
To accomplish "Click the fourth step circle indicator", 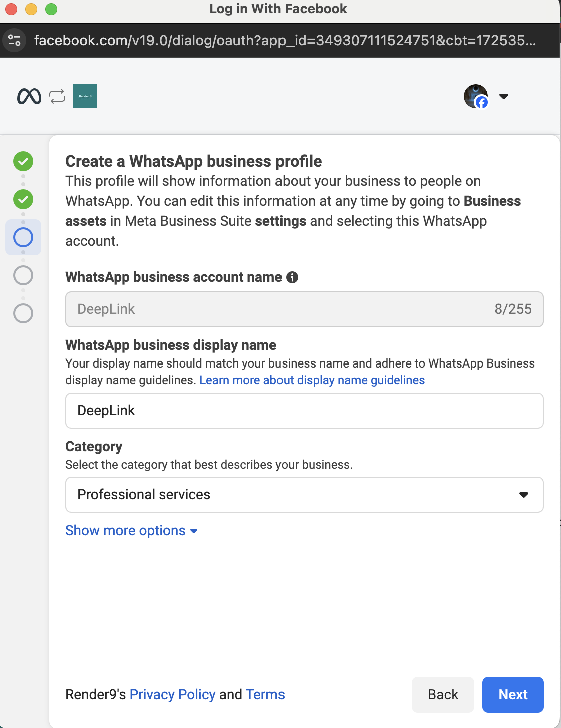I will (23, 275).
